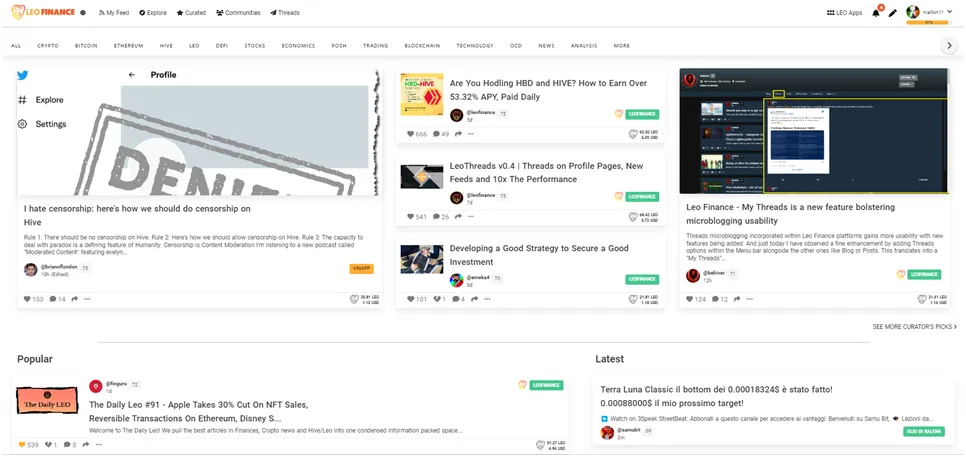Open the My Threads post screenshot image
This screenshot has width=966, height=457.
[x=814, y=131]
